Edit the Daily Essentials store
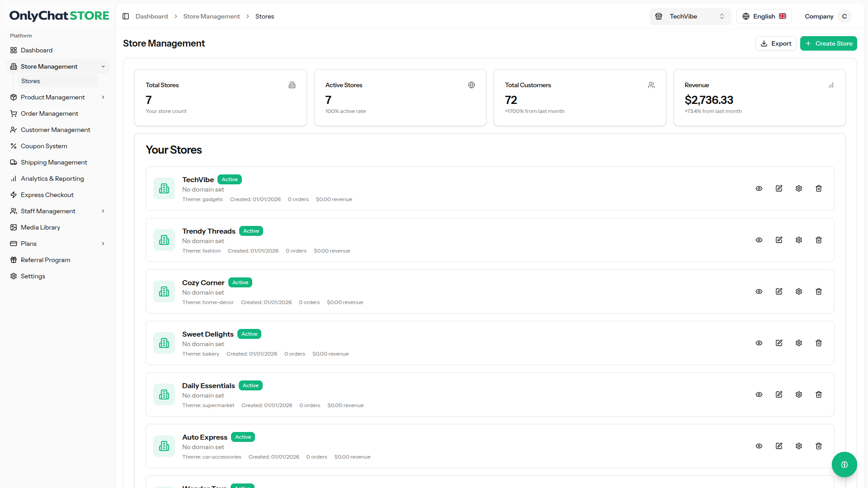Viewport: 868px width, 488px height. 779,394
